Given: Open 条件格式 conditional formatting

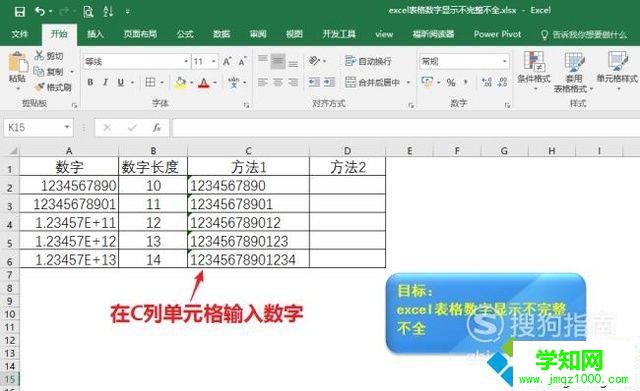Looking at the screenshot, I should tap(534, 71).
